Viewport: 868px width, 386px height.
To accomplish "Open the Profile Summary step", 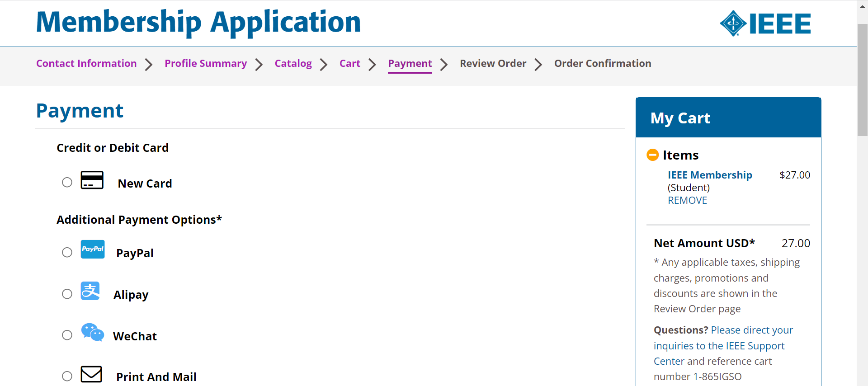I will click(206, 63).
